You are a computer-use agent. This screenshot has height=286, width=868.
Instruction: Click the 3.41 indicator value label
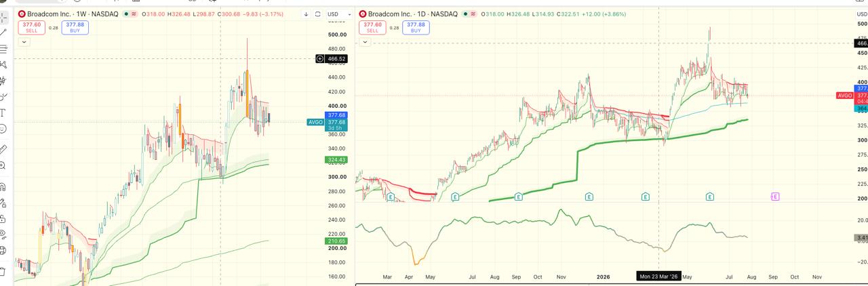click(x=861, y=238)
